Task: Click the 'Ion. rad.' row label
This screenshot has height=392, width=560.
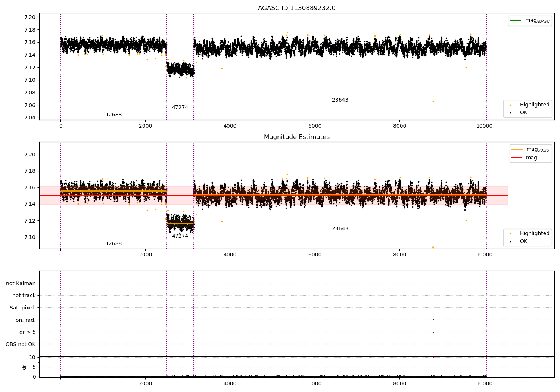Action: (x=25, y=320)
